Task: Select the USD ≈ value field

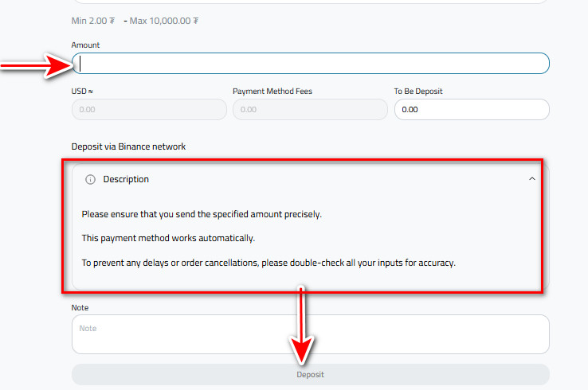Action: (x=149, y=110)
